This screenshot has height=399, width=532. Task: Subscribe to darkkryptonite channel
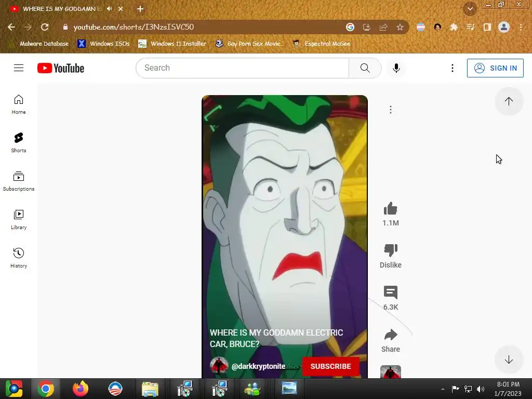(x=330, y=366)
